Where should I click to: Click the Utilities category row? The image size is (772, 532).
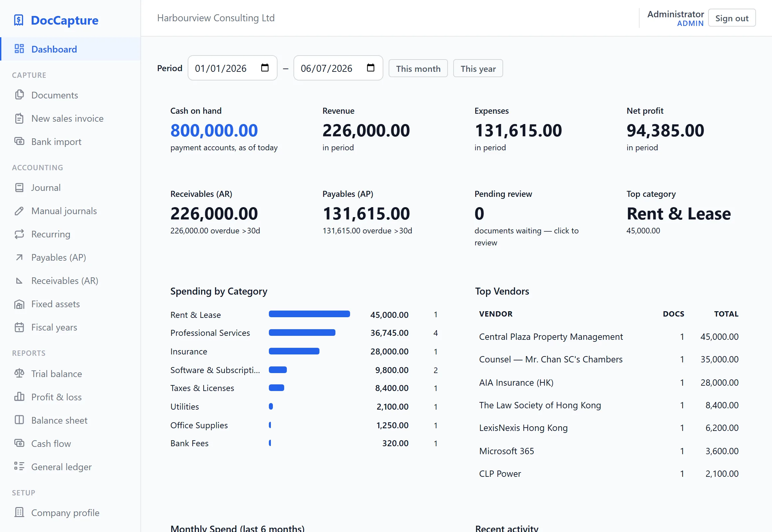click(304, 407)
